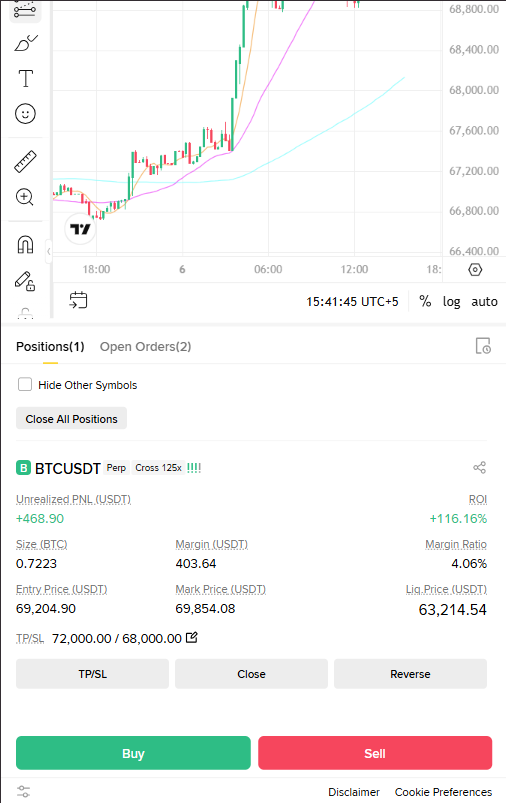506x803 pixels.
Task: Click the TP/SL button
Action: tap(92, 674)
